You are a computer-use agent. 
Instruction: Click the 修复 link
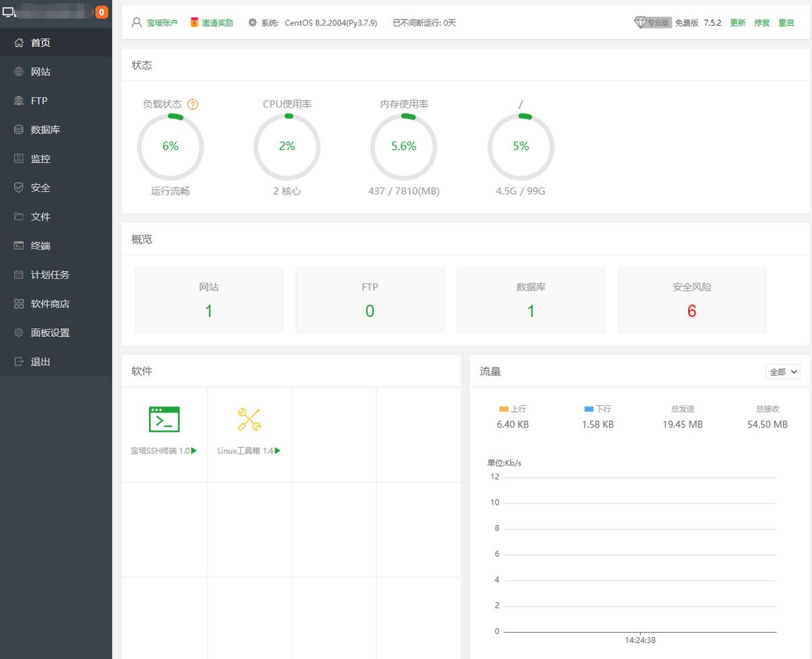(762, 22)
